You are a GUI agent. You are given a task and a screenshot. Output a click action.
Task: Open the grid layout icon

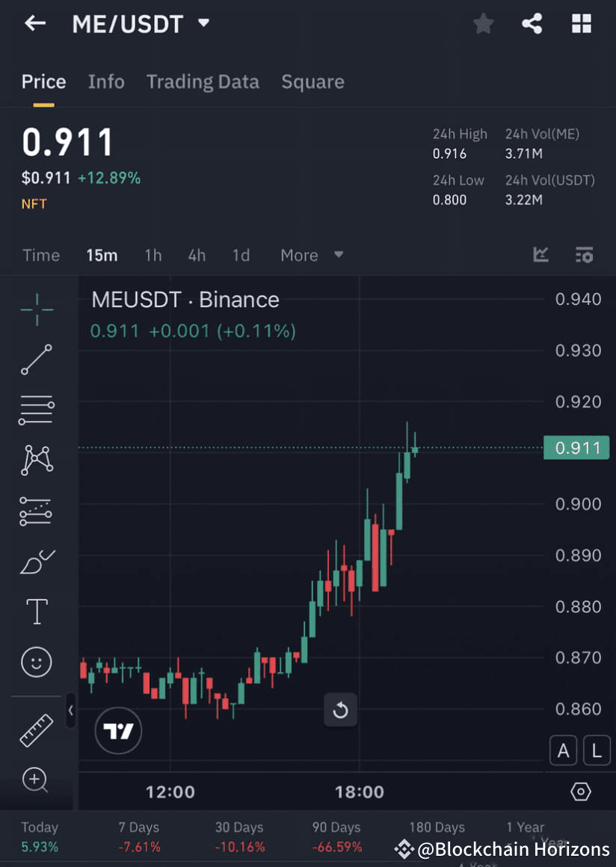pyautogui.click(x=581, y=24)
